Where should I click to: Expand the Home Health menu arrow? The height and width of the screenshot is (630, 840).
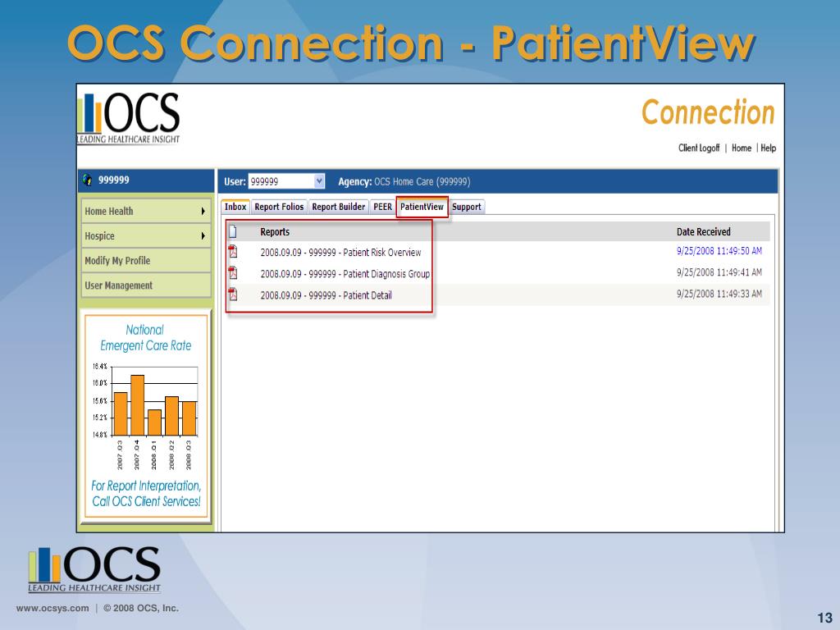(203, 211)
